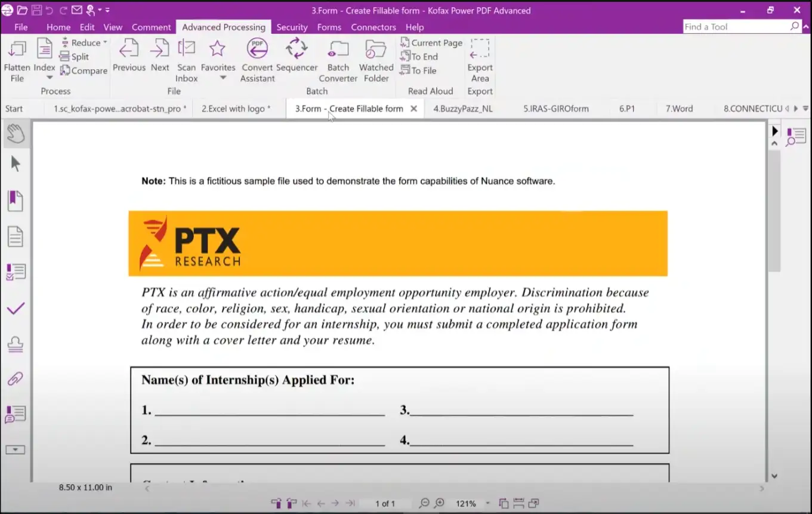This screenshot has width=812, height=514.
Task: Open the Batch Converter
Action: click(338, 60)
